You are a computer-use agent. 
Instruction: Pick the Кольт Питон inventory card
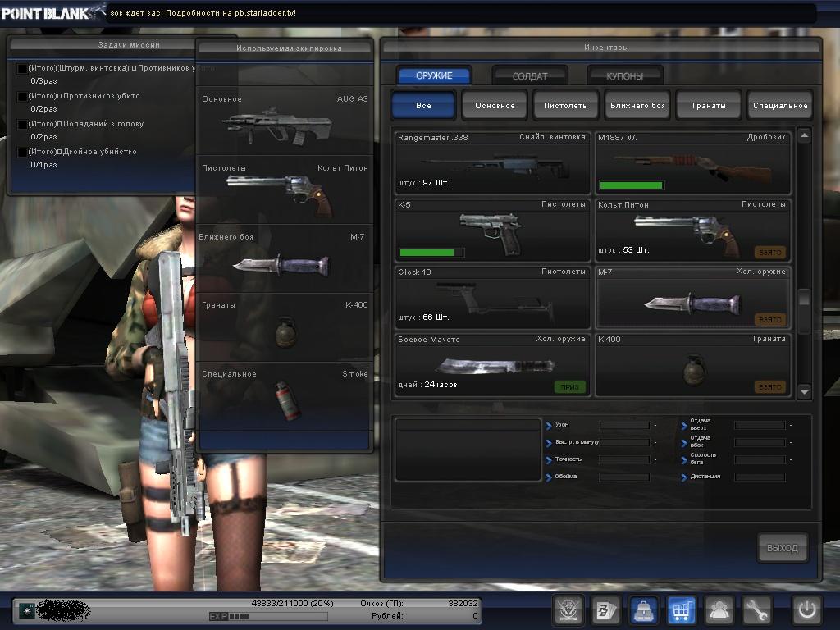(x=692, y=231)
